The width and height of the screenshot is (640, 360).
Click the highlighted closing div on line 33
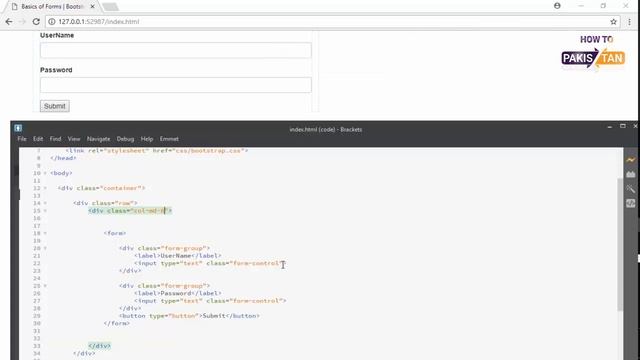100,346
